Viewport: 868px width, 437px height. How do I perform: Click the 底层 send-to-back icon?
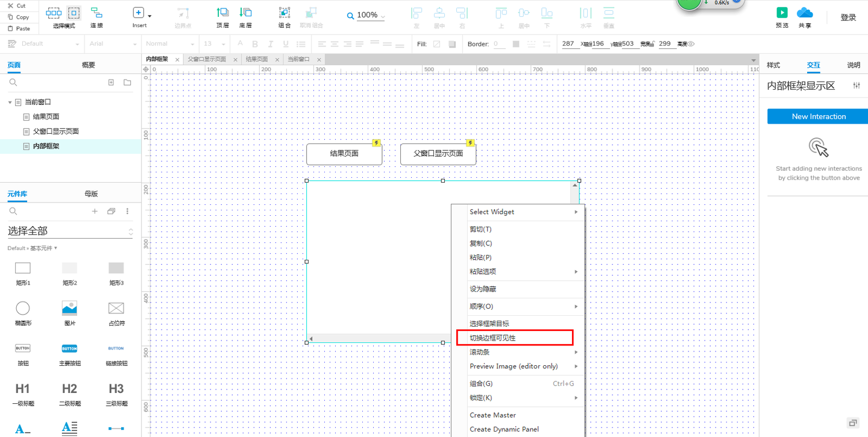click(245, 13)
